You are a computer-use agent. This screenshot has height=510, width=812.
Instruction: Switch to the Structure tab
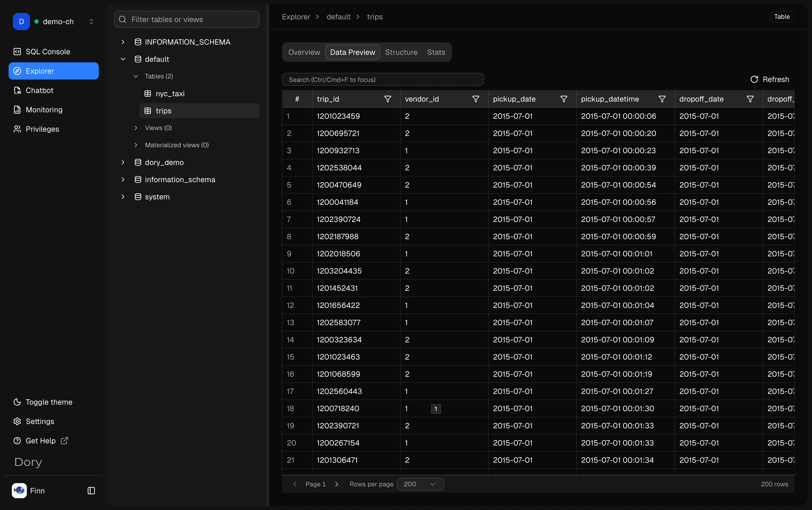pos(401,52)
